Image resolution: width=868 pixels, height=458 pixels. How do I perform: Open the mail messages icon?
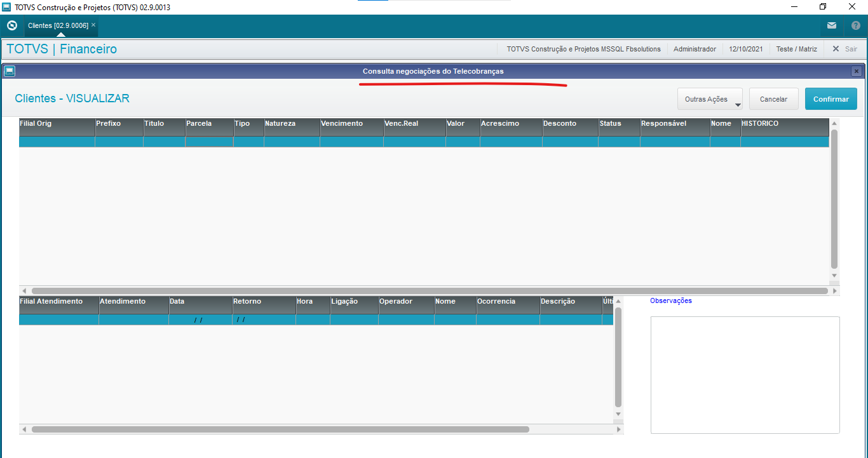pyautogui.click(x=832, y=25)
